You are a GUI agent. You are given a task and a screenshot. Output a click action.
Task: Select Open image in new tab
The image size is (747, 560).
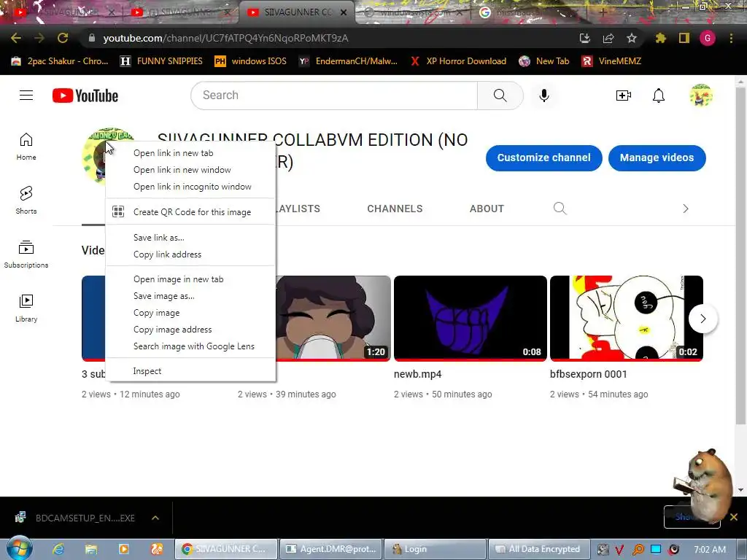tap(190, 279)
